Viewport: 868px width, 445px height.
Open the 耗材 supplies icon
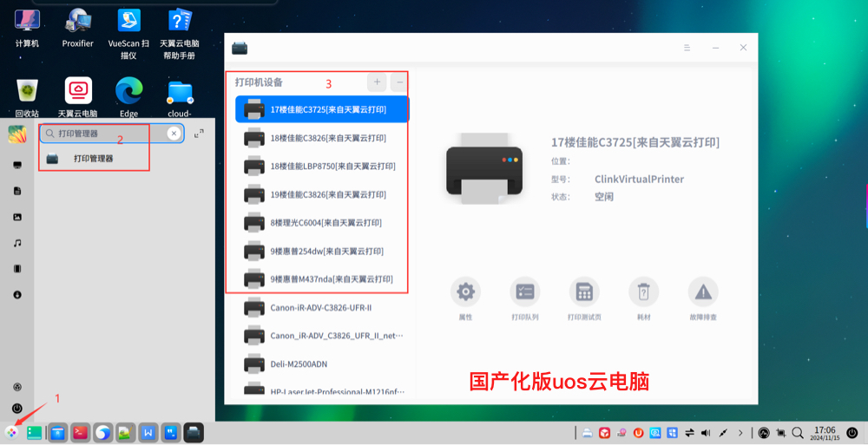click(x=643, y=291)
